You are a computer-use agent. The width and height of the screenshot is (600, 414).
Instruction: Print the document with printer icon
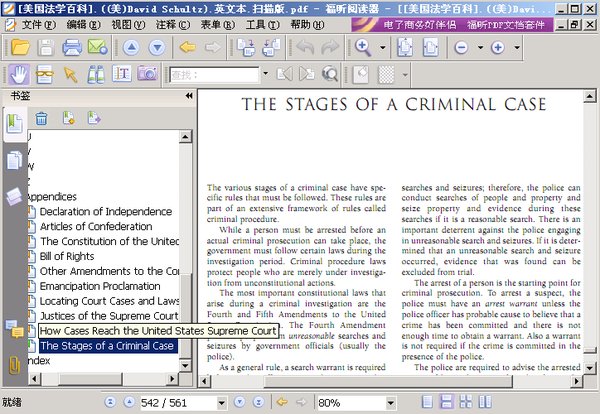[72, 47]
